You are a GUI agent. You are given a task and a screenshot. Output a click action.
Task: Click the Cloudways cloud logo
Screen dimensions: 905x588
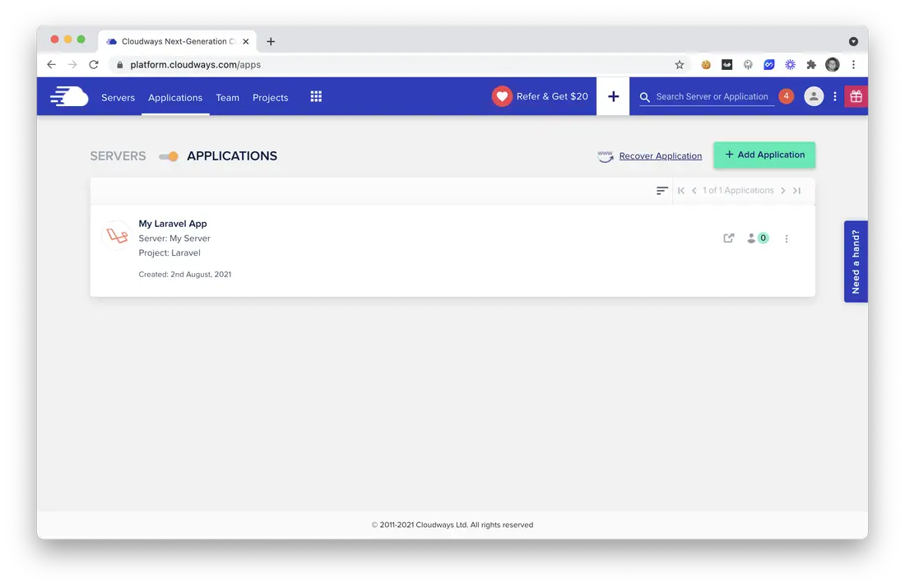tap(69, 96)
